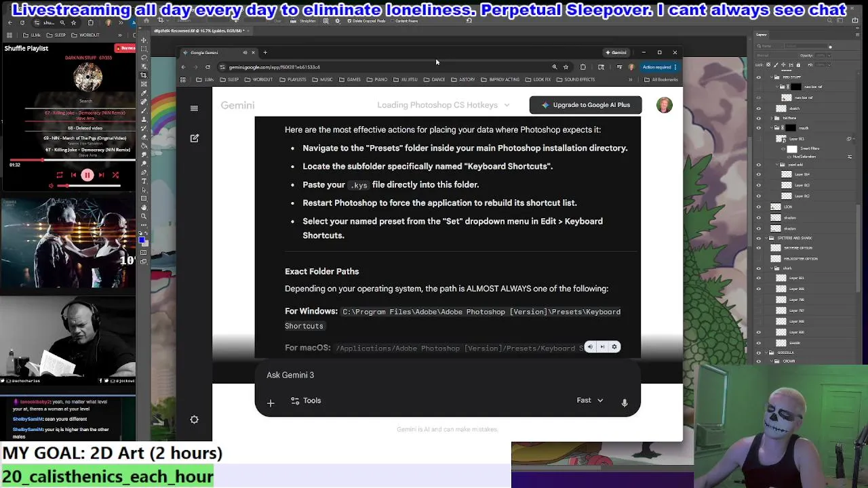
Task: Open the SLEEP bookmarks folder
Action: tap(230, 79)
